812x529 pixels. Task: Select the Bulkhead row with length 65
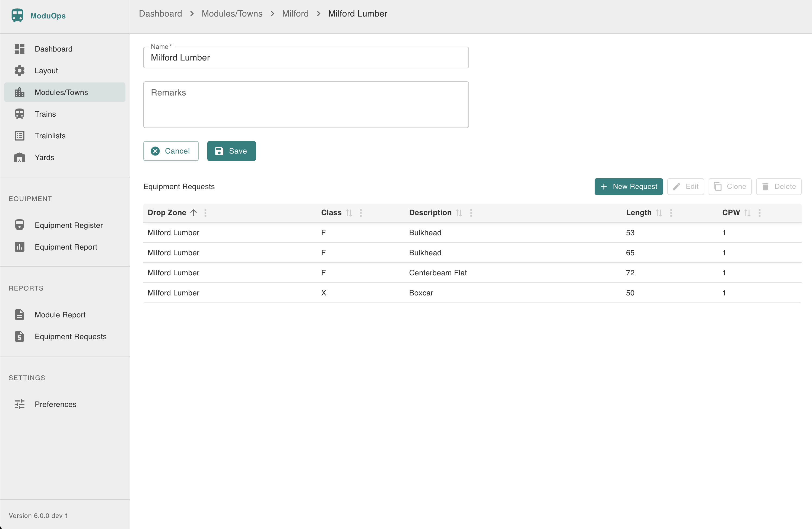pyautogui.click(x=472, y=253)
